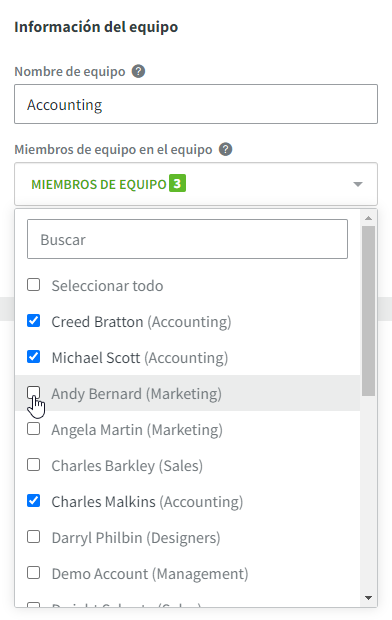Click help icon next to Nombre de equipo
This screenshot has width=392, height=620.
click(x=138, y=72)
